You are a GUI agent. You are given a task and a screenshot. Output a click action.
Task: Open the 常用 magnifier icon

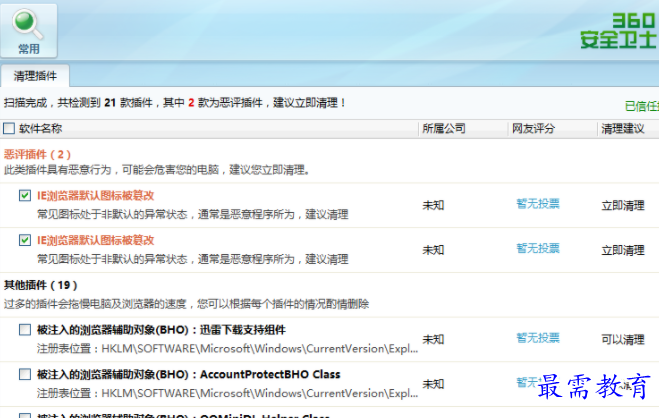(29, 31)
